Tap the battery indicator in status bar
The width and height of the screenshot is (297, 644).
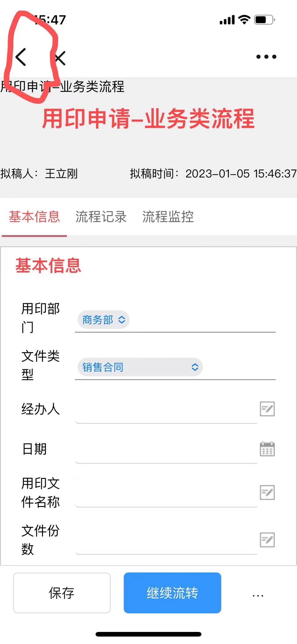pos(264,20)
